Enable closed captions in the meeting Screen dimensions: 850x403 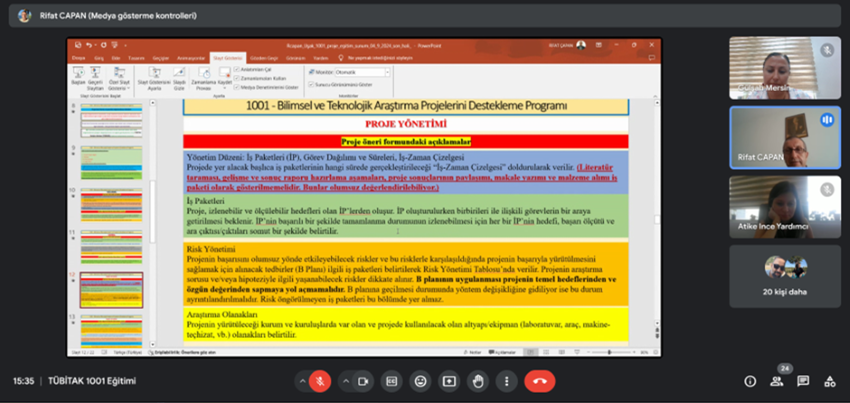tap(393, 381)
